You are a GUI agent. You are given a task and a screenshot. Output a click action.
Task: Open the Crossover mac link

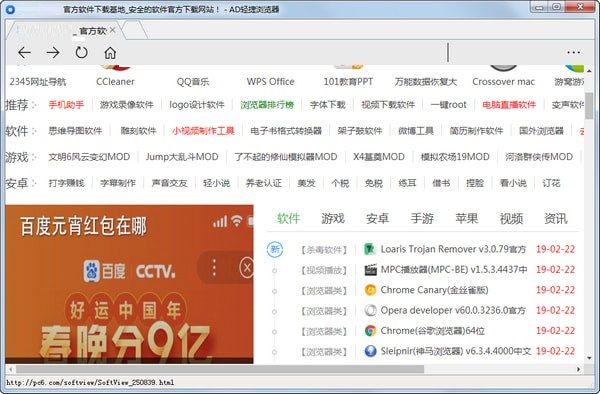[504, 81]
